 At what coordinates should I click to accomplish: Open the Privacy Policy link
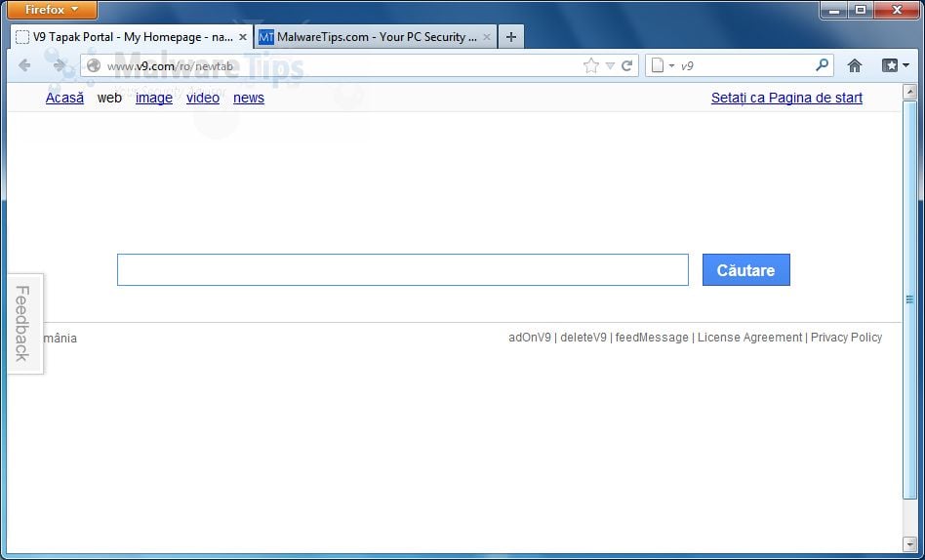coord(847,338)
